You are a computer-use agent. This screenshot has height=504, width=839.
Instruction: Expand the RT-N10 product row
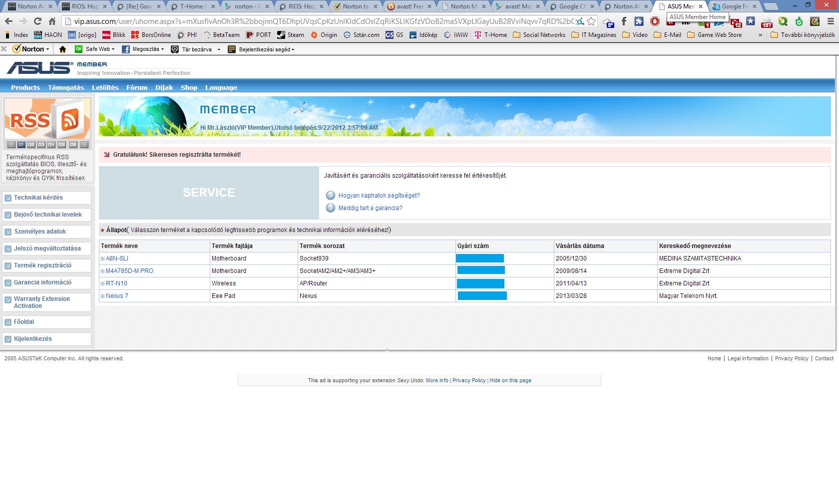(x=102, y=283)
